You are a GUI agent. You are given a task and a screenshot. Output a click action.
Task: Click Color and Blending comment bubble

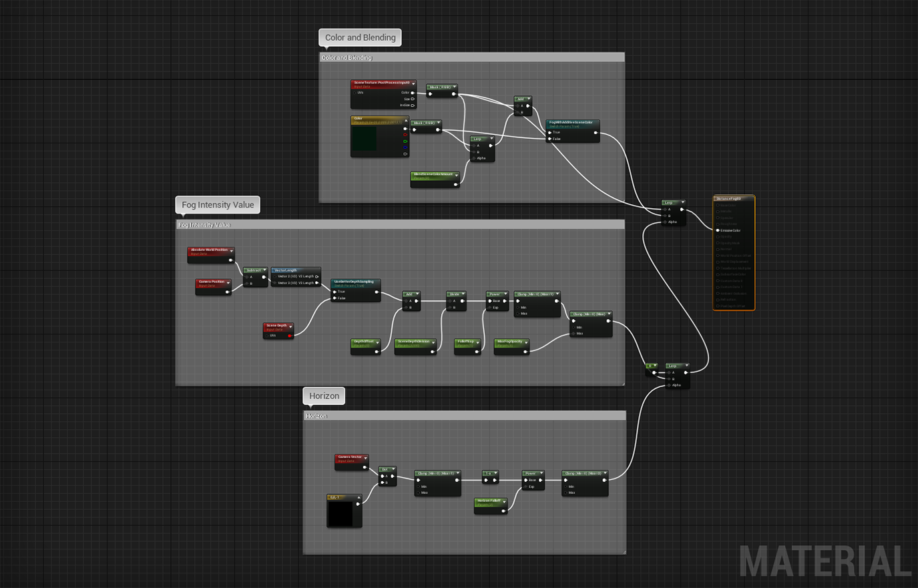[x=361, y=37]
